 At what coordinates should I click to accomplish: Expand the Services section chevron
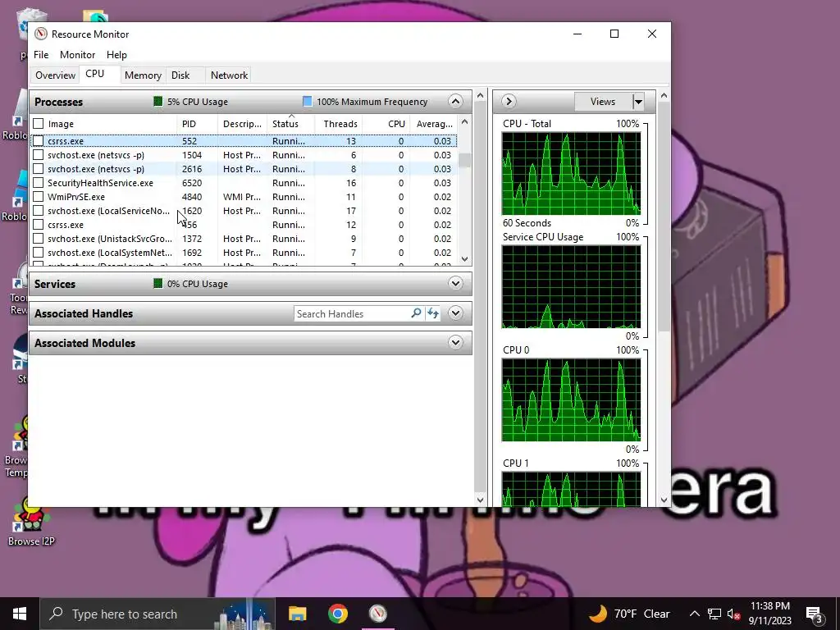(455, 283)
